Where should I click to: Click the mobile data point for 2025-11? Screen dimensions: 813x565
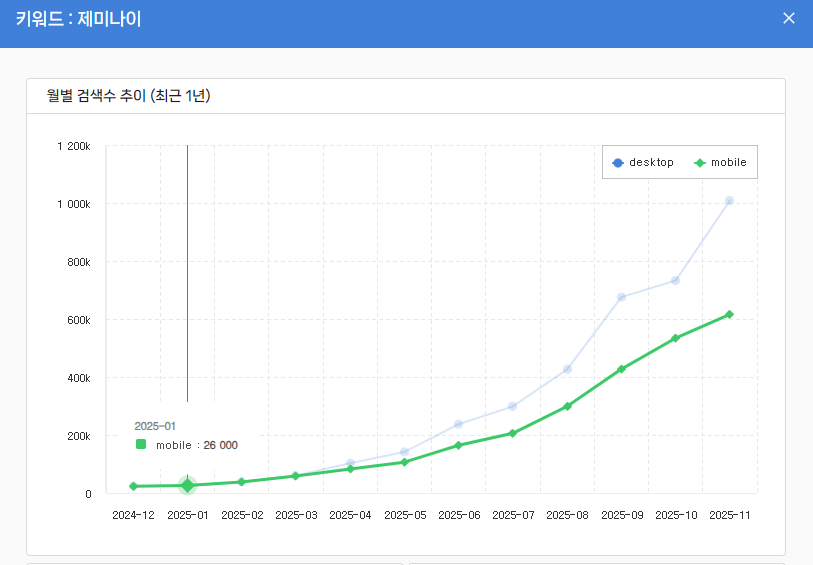pos(729,315)
